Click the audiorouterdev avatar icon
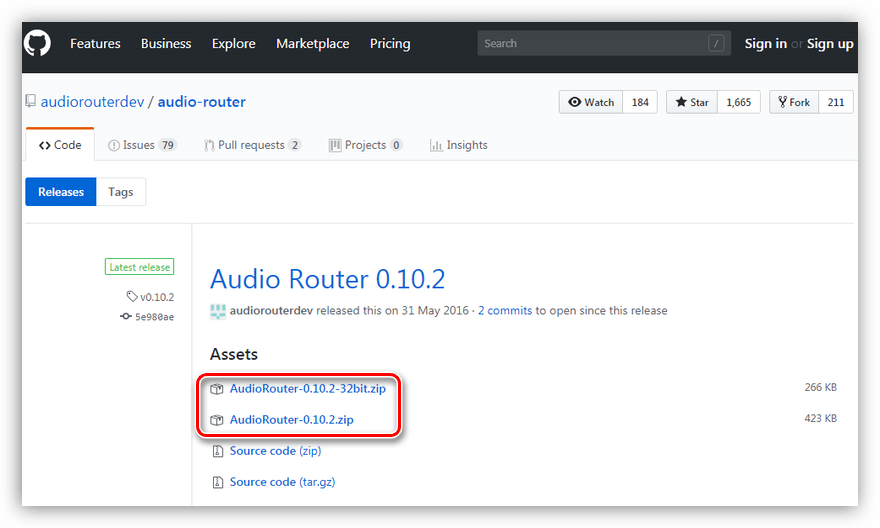The image size is (880, 528). 217,311
